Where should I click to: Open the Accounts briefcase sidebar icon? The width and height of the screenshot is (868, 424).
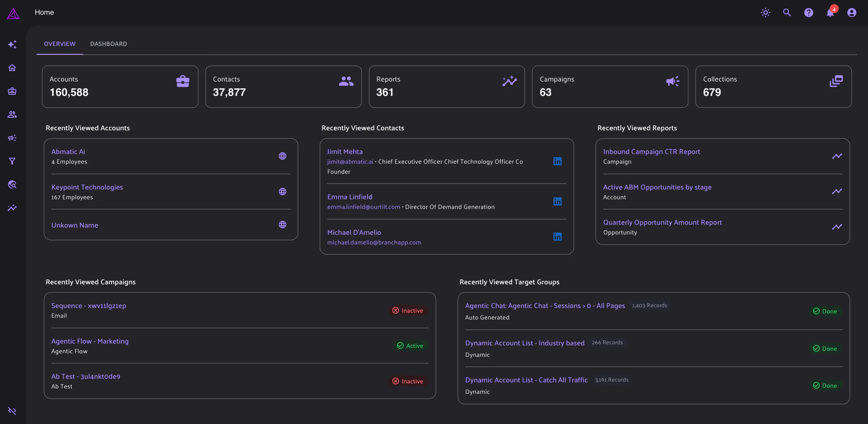pos(12,91)
